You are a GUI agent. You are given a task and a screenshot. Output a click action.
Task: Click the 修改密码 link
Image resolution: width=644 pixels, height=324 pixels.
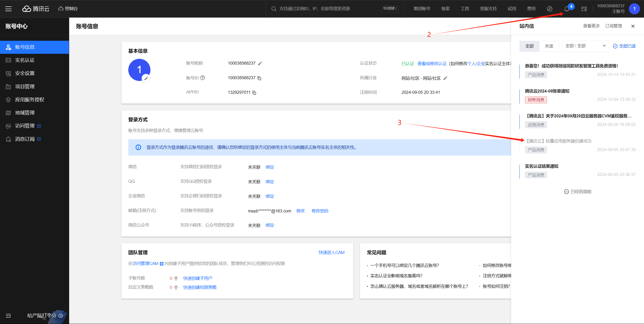click(320, 211)
